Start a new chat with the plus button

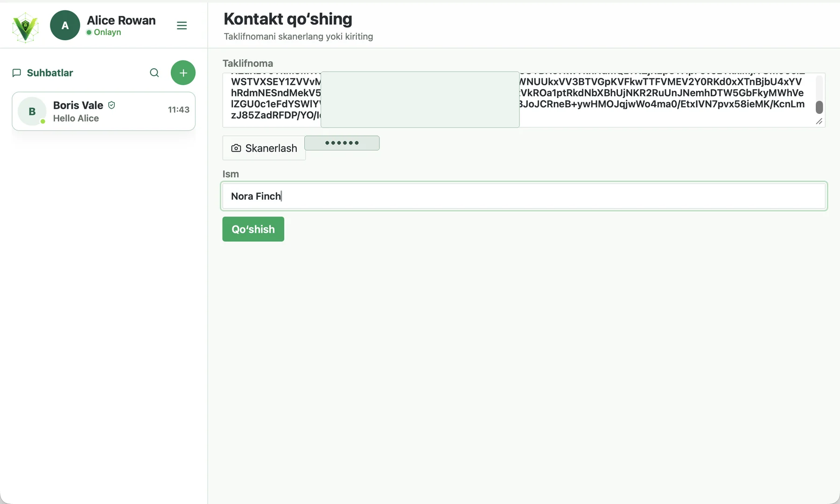click(183, 73)
